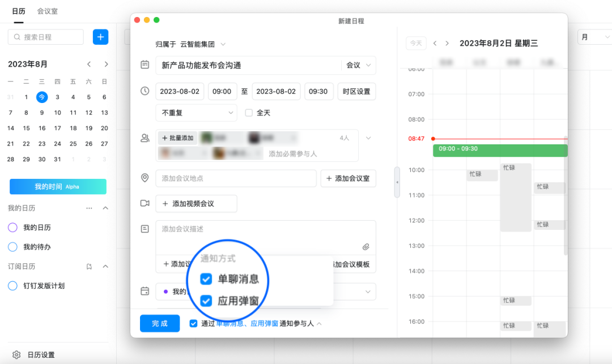Click the 今天 button

[416, 43]
